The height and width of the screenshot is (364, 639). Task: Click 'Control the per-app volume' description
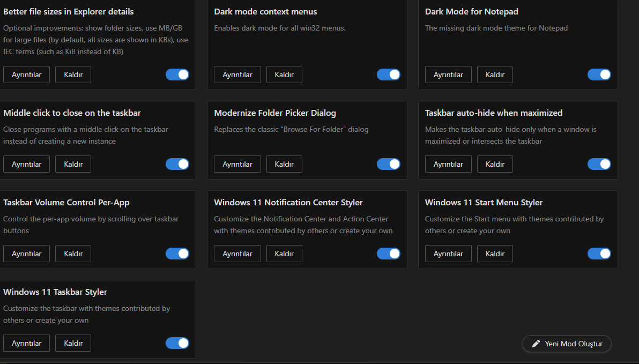coord(91,225)
